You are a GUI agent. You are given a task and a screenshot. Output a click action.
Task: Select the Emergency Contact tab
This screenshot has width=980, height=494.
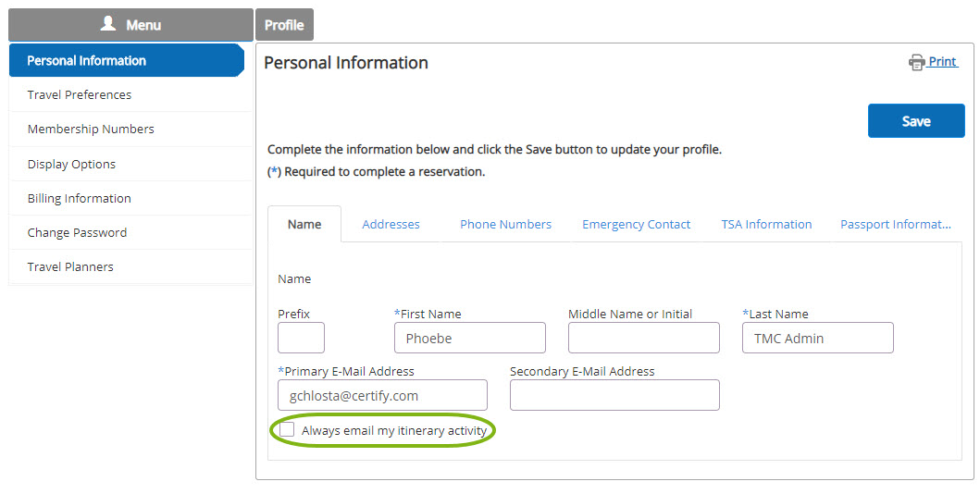tap(637, 224)
